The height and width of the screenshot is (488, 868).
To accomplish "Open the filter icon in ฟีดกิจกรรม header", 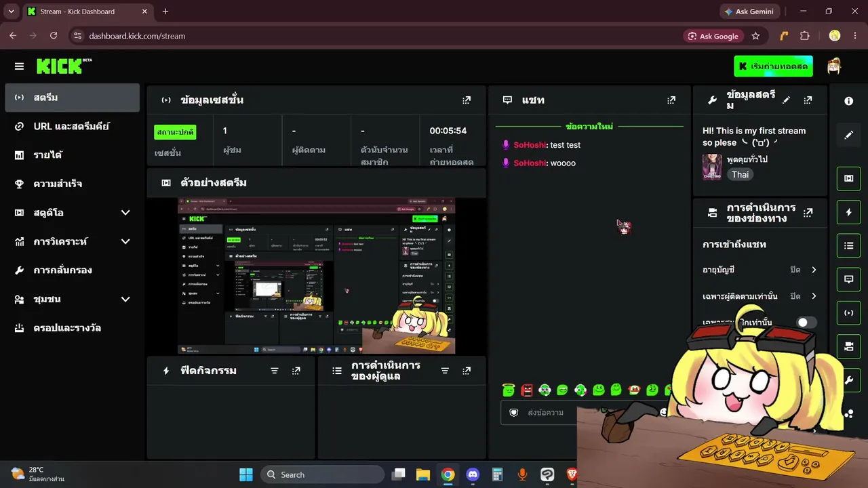I will (275, 371).
